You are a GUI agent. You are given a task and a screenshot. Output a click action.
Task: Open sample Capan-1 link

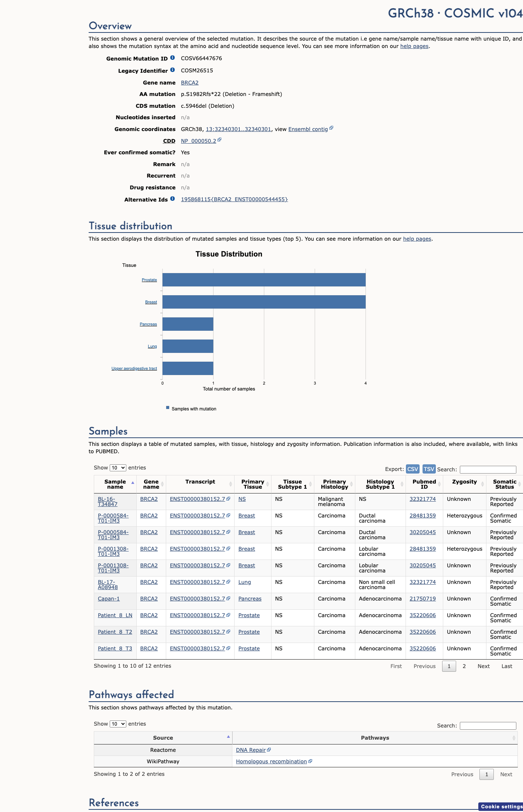[x=109, y=599]
